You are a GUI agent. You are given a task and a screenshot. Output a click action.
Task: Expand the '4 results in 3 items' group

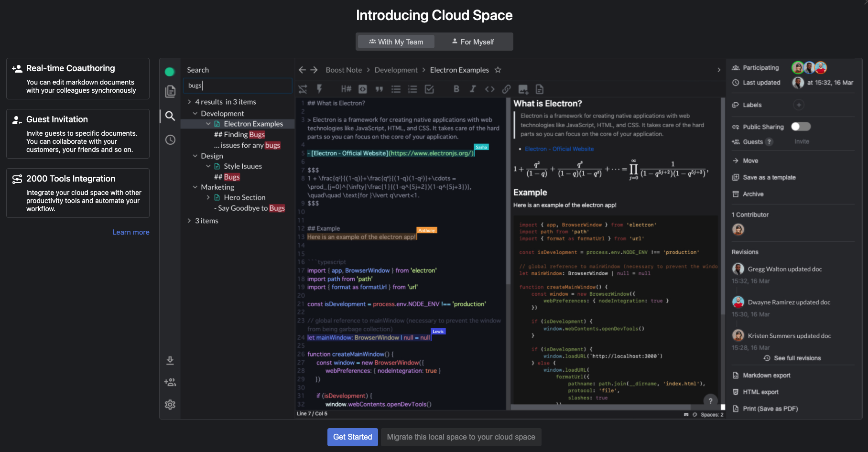189,102
